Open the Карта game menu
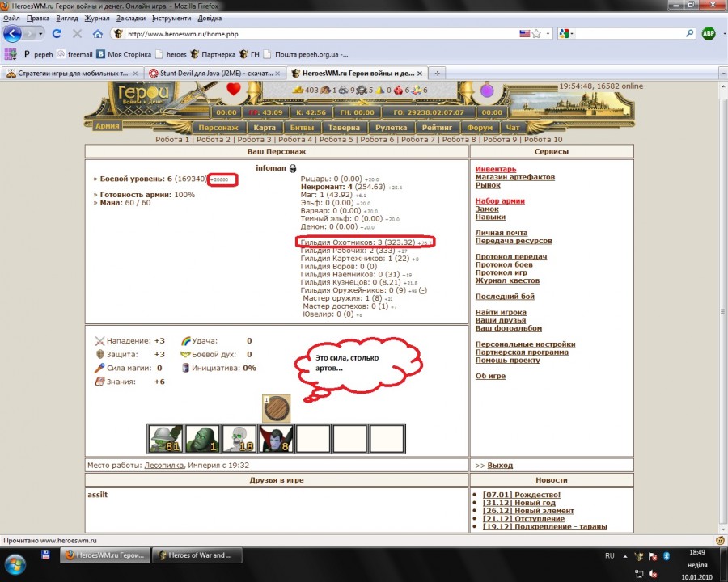This screenshot has width=728, height=582. (265, 128)
